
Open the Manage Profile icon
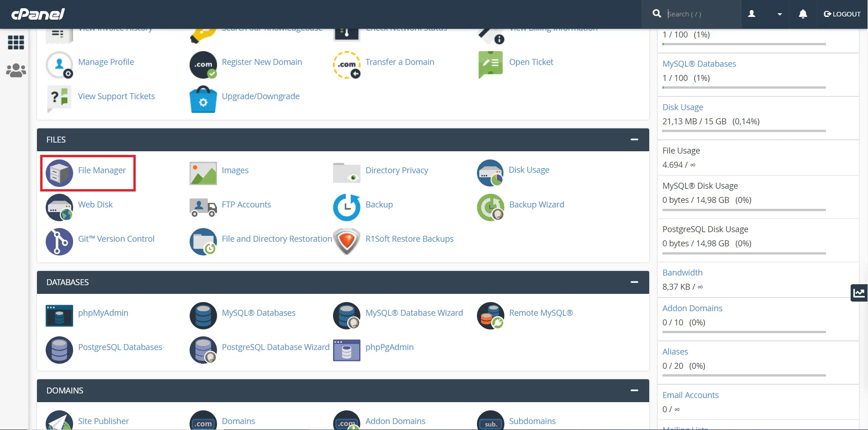pyautogui.click(x=59, y=65)
